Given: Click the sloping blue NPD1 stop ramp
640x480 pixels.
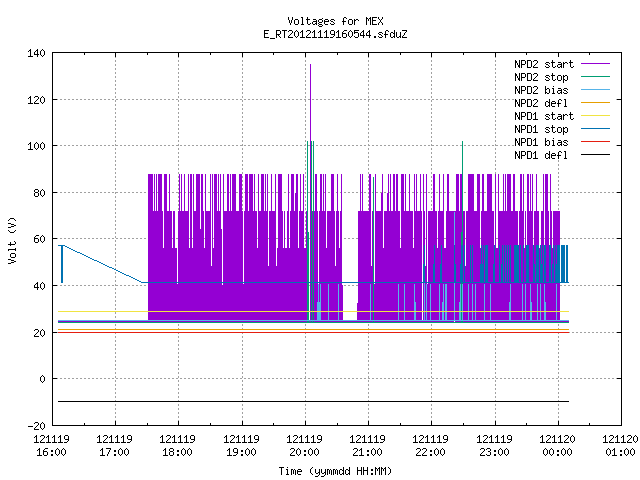Looking at the screenshot, I should (102, 264).
